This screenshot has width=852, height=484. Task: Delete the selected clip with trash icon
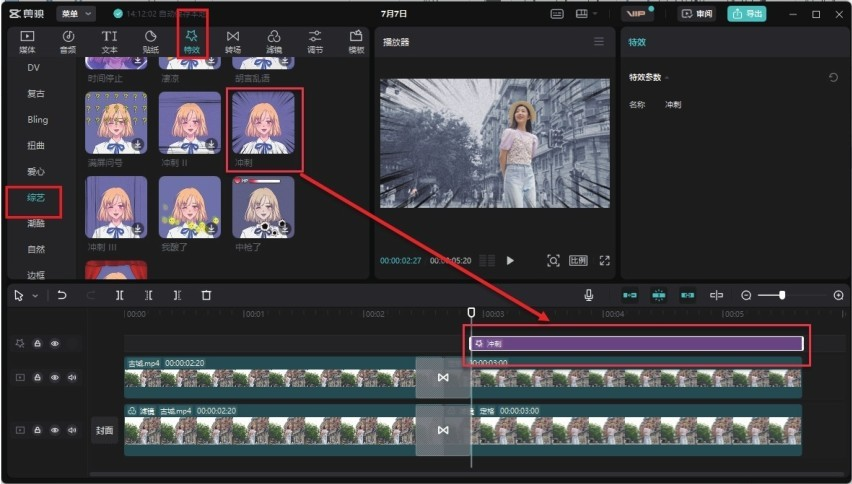[x=206, y=296]
